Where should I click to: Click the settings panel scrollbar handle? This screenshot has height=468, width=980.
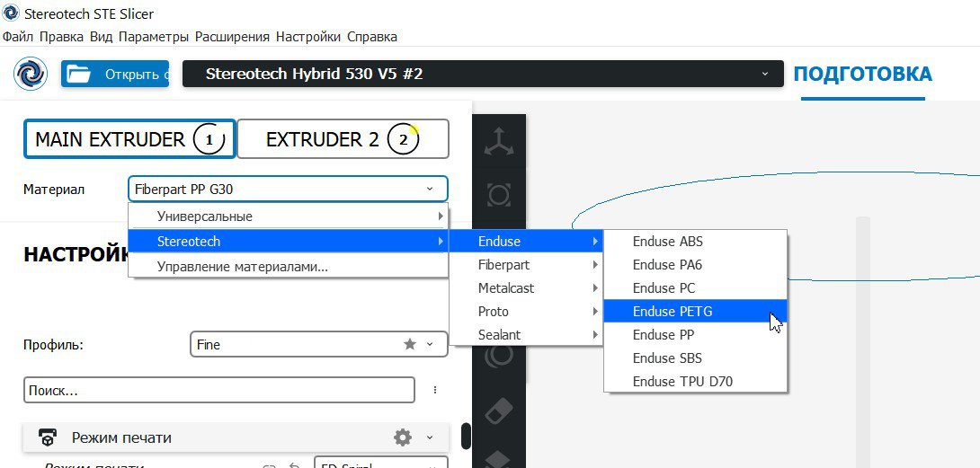(x=466, y=437)
